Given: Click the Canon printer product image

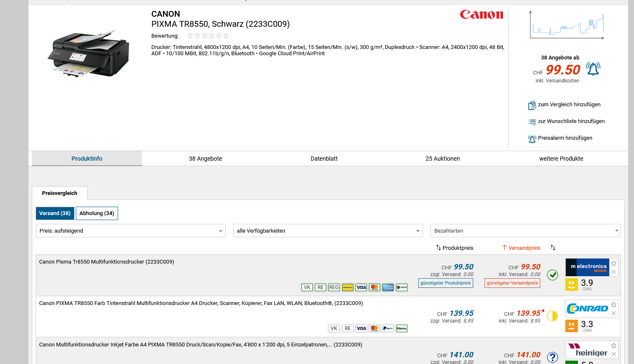Looking at the screenshot, I should (x=89, y=54).
